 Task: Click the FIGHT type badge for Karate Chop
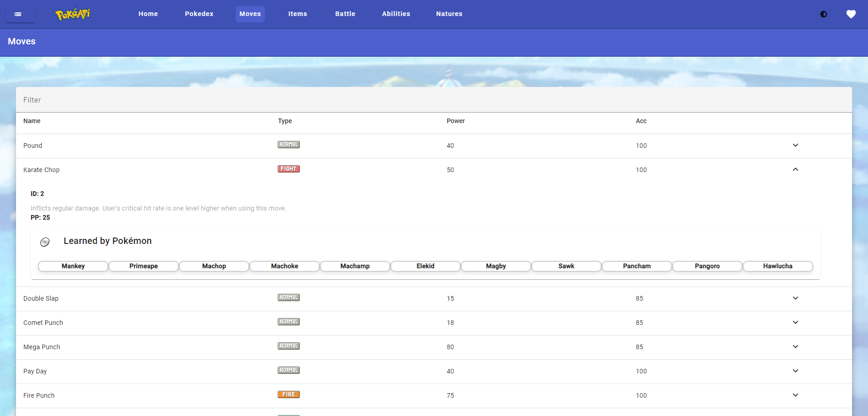(x=289, y=169)
